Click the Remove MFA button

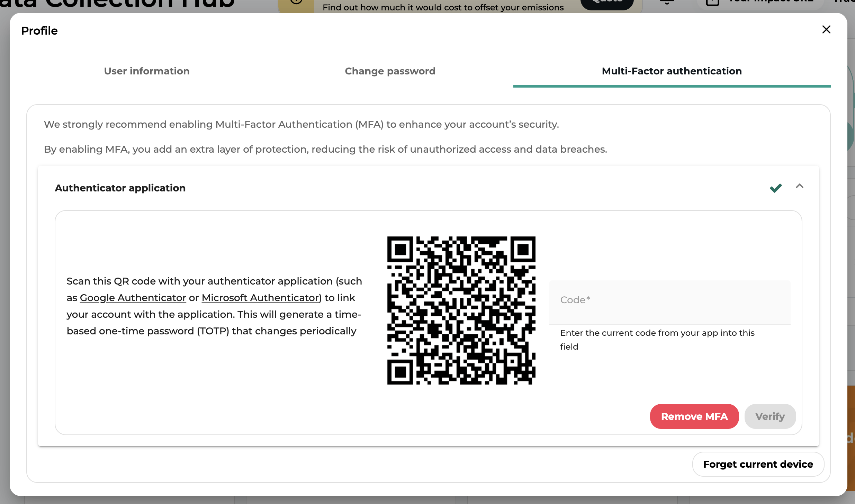(694, 416)
